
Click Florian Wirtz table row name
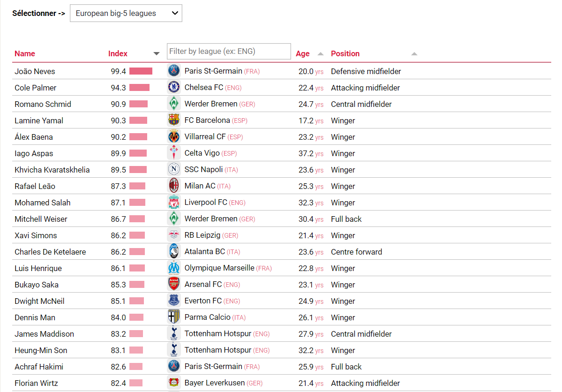pyautogui.click(x=36, y=383)
